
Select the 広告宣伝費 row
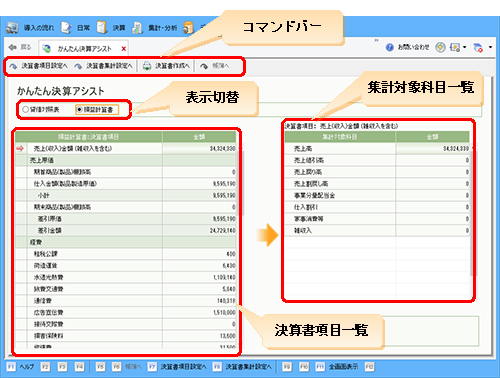coord(126,312)
